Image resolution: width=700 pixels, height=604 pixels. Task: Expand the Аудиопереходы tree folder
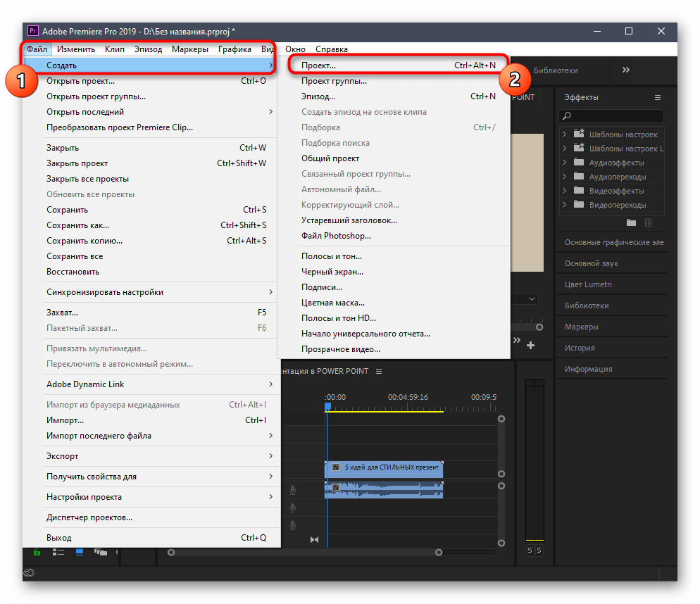pyautogui.click(x=564, y=176)
